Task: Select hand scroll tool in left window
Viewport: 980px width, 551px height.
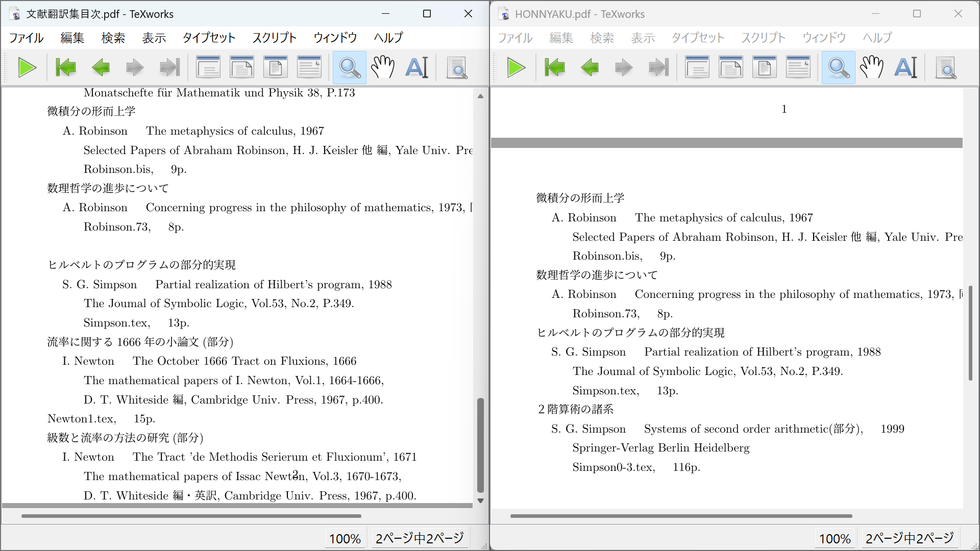Action: (383, 68)
